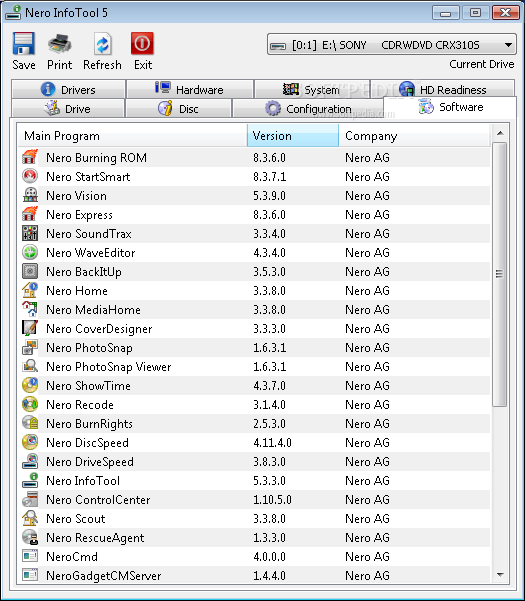Click the Nero CoverDesigner icon
525x601 pixels.
pos(30,328)
